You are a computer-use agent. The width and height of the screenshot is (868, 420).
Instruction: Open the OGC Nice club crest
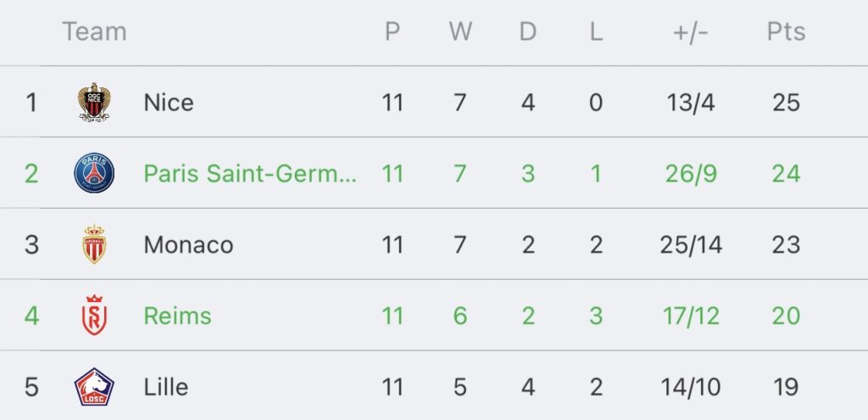coord(94,103)
